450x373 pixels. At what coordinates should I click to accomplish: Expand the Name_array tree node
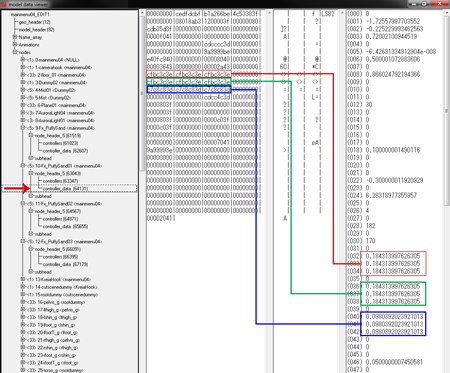[x=15, y=37]
